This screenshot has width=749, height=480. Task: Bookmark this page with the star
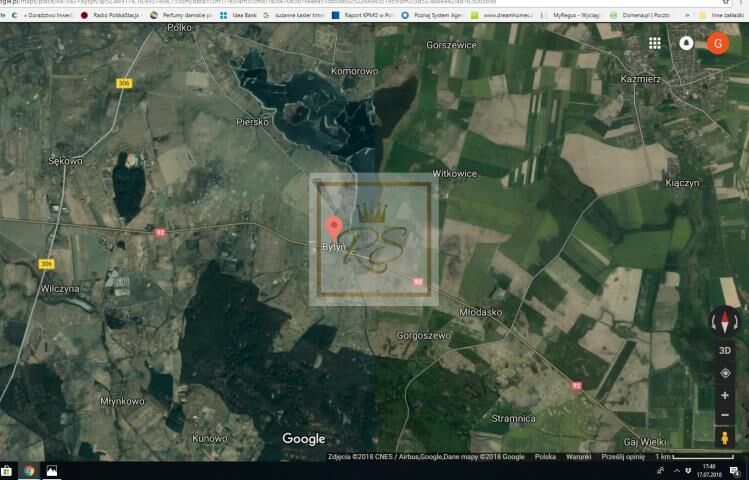click(726, 2)
